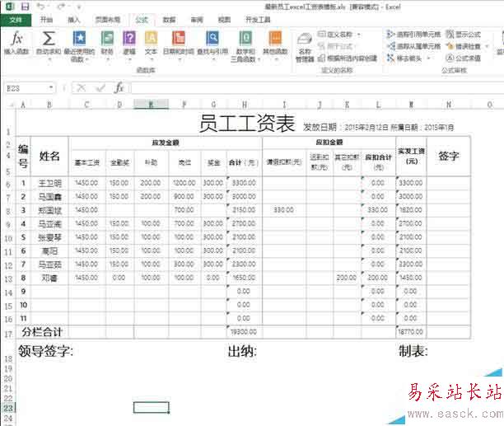This screenshot has height=426, width=504.
Task: Click name cell 王卫明
Action: [x=49, y=183]
